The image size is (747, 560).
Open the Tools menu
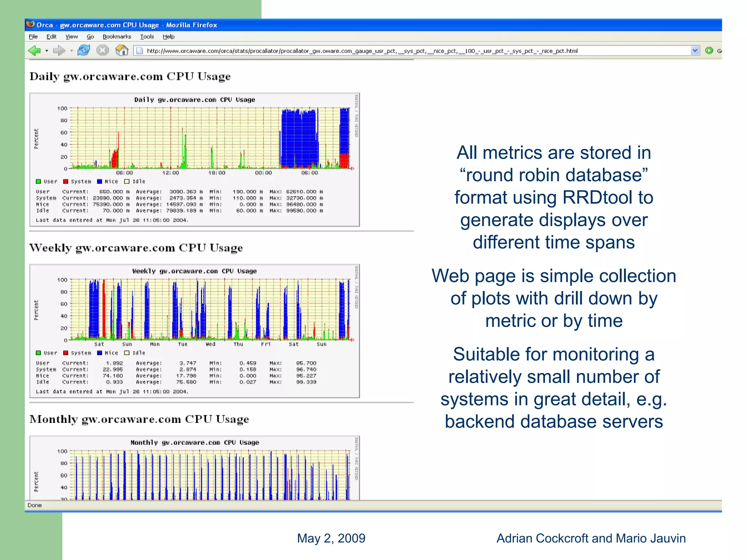click(x=147, y=36)
